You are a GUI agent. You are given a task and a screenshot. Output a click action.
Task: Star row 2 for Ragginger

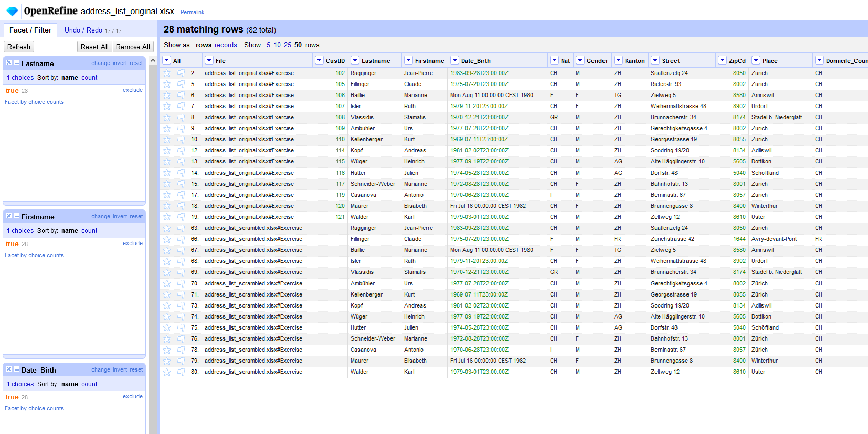pos(167,73)
